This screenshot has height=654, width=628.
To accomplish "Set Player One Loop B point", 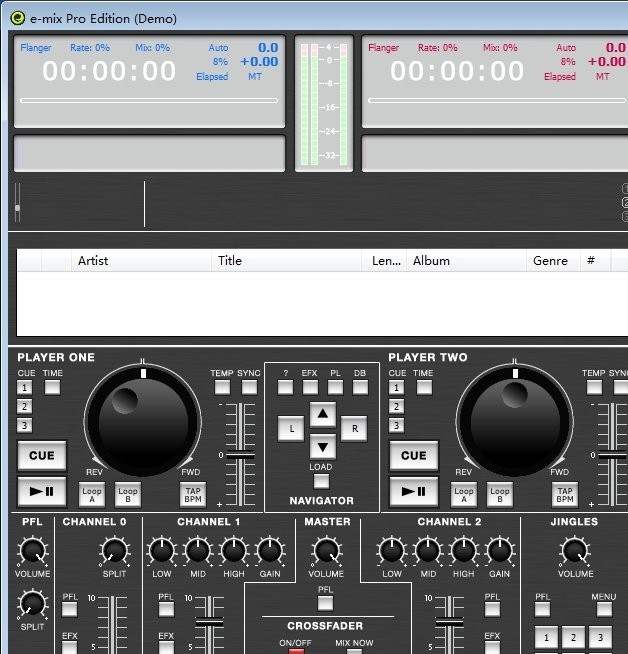I will (x=128, y=495).
